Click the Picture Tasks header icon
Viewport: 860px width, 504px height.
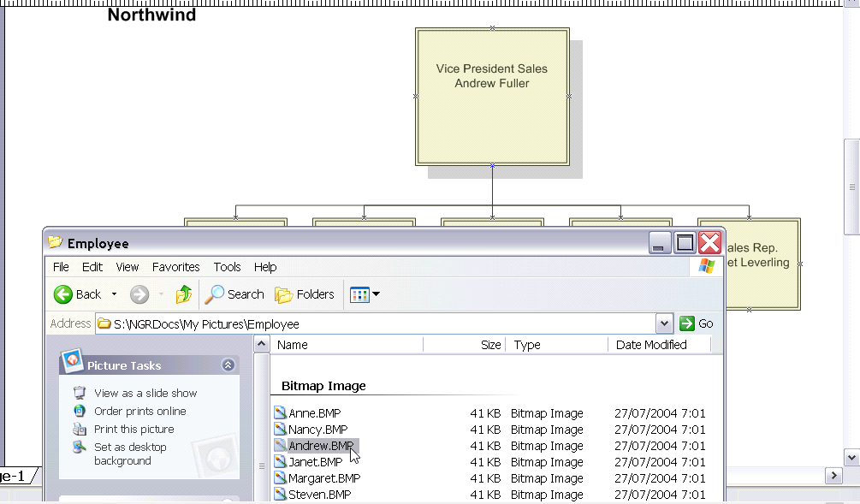(72, 360)
